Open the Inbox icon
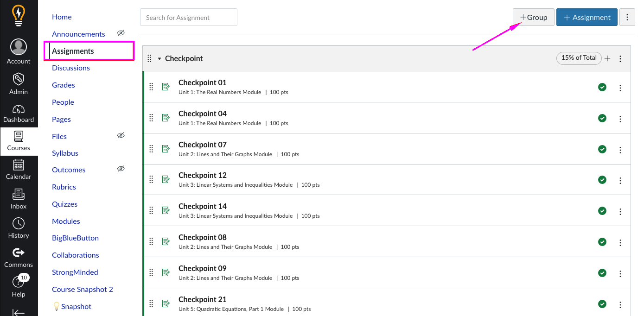Viewport: 644px width, 316px height. (x=19, y=194)
